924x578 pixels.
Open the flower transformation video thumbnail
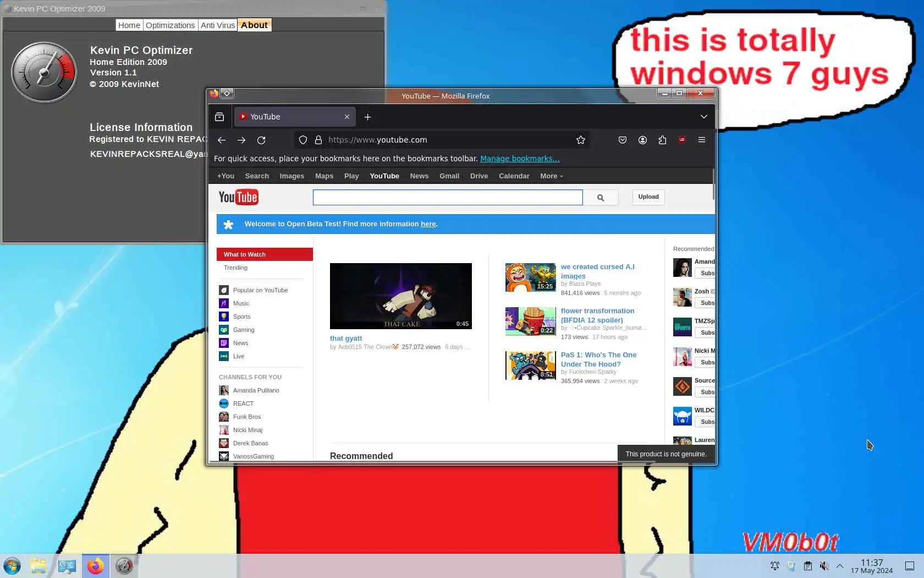(x=531, y=321)
